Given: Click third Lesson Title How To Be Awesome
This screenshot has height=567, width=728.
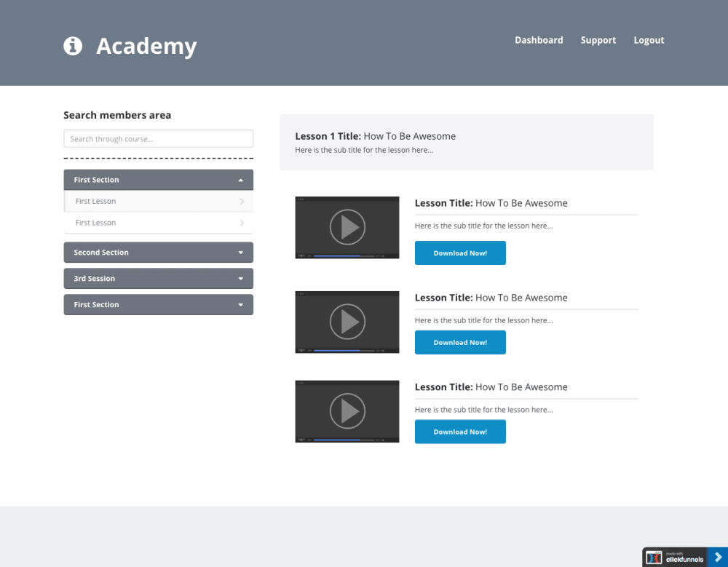Looking at the screenshot, I should (491, 386).
